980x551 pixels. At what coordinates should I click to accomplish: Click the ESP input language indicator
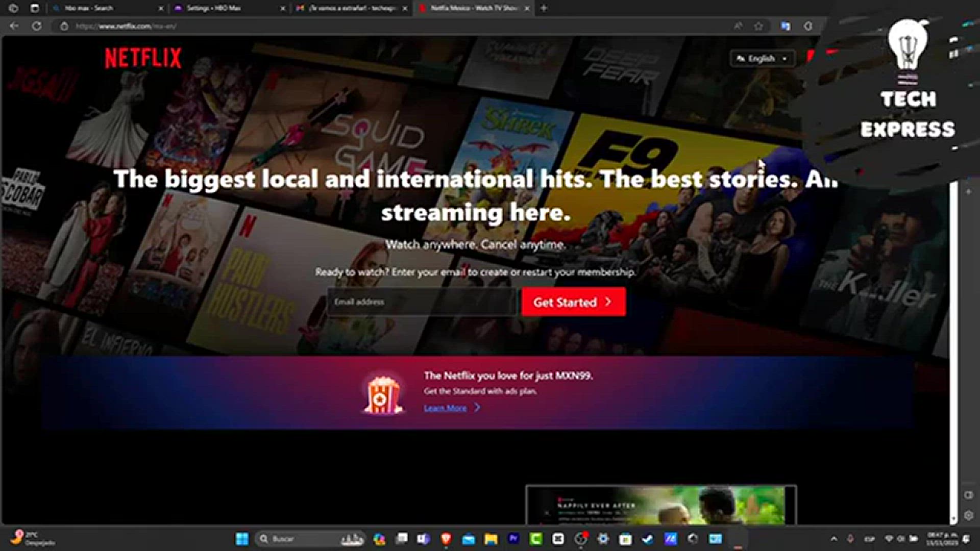pos(869,539)
